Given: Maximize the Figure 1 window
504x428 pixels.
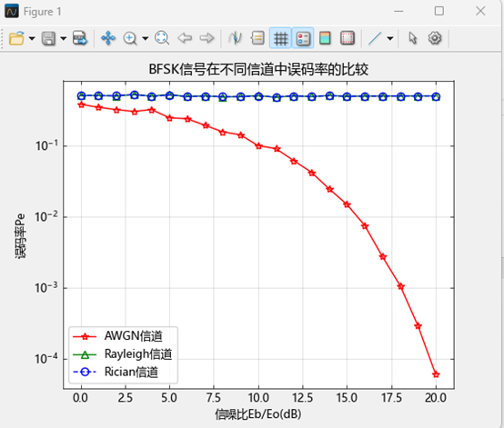Looking at the screenshot, I should coord(439,11).
